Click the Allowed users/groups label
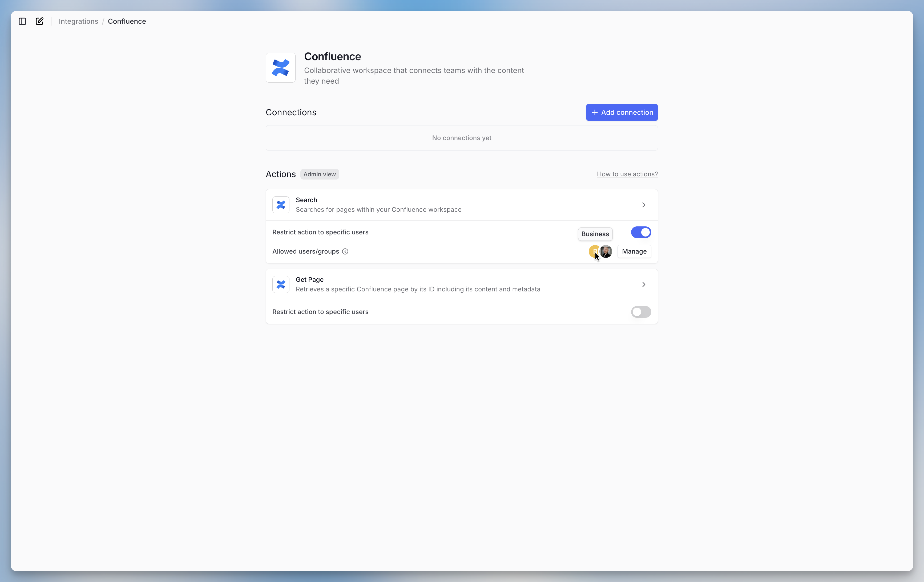924x582 pixels. point(305,251)
